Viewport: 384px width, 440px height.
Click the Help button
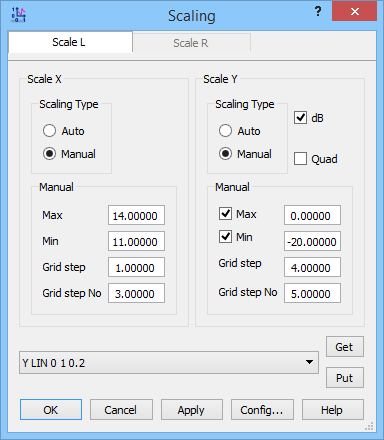[333, 410]
